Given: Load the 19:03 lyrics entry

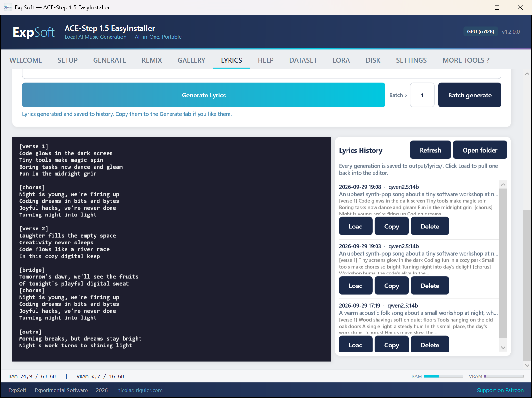Looking at the screenshot, I should point(356,286).
